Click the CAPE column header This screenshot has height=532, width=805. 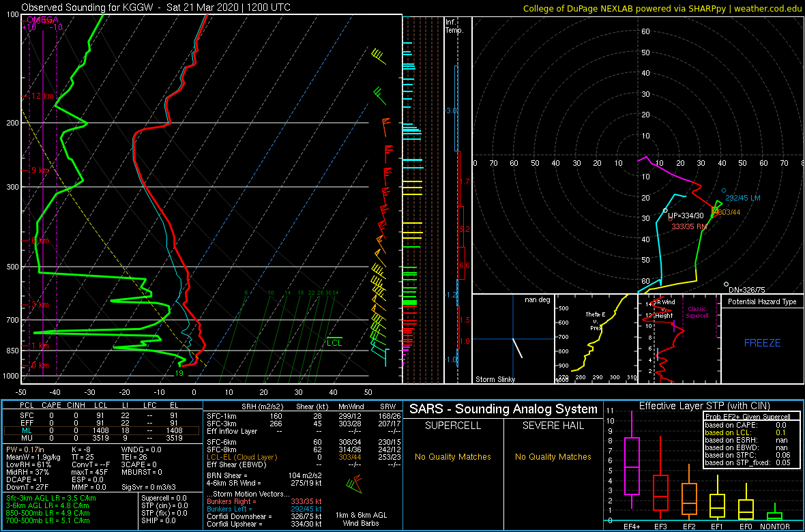[51, 406]
